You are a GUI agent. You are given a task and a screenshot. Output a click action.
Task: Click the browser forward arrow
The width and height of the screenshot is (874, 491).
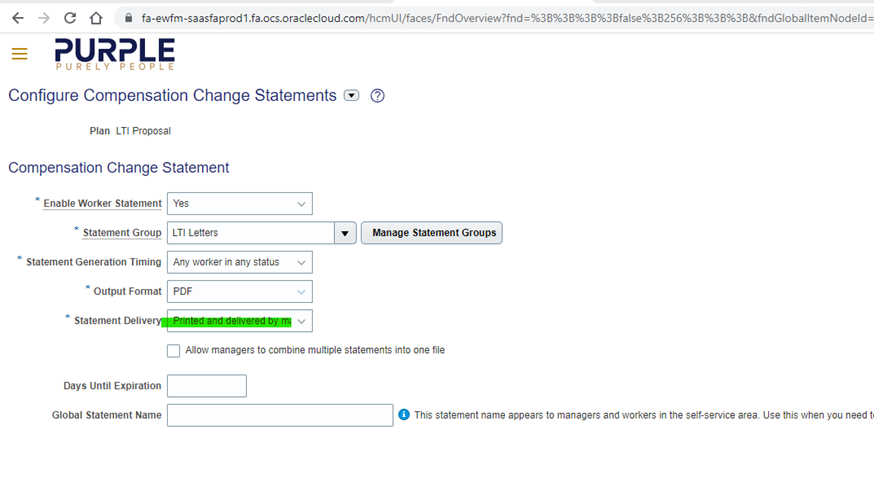click(43, 18)
